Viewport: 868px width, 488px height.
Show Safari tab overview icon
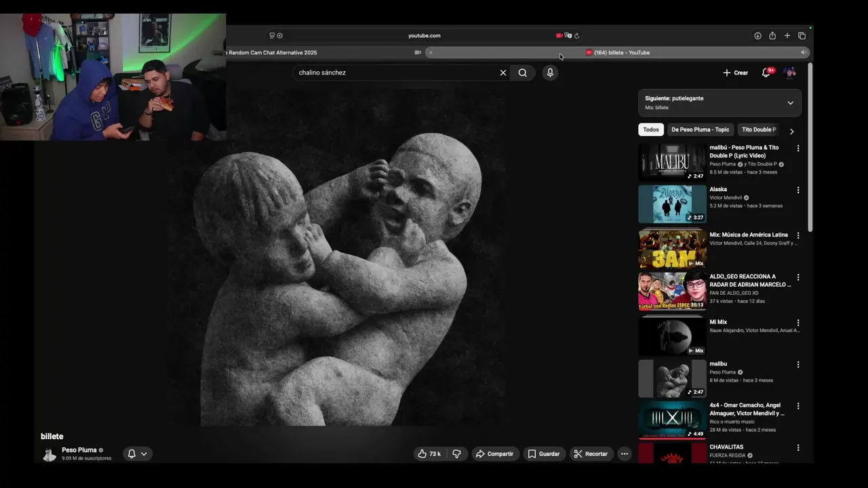tap(802, 36)
